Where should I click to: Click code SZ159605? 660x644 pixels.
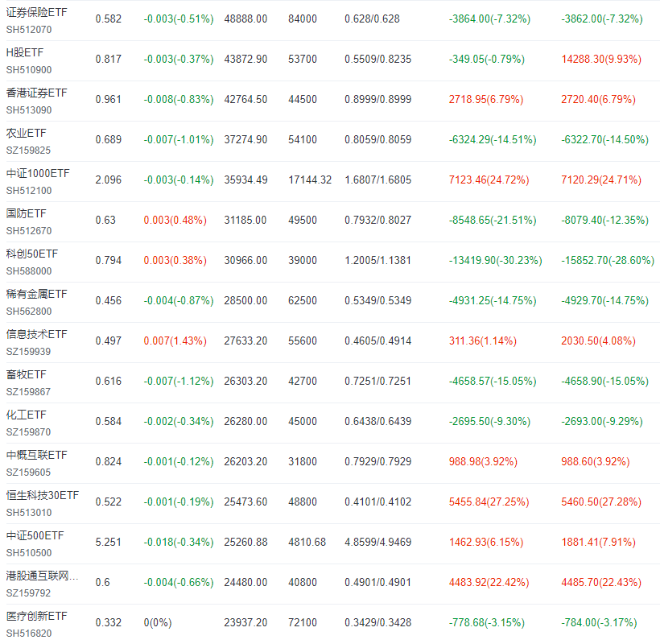29,473
